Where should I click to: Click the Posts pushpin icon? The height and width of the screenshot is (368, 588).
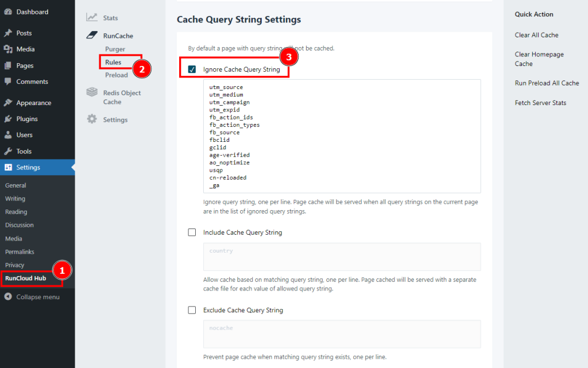(x=8, y=33)
